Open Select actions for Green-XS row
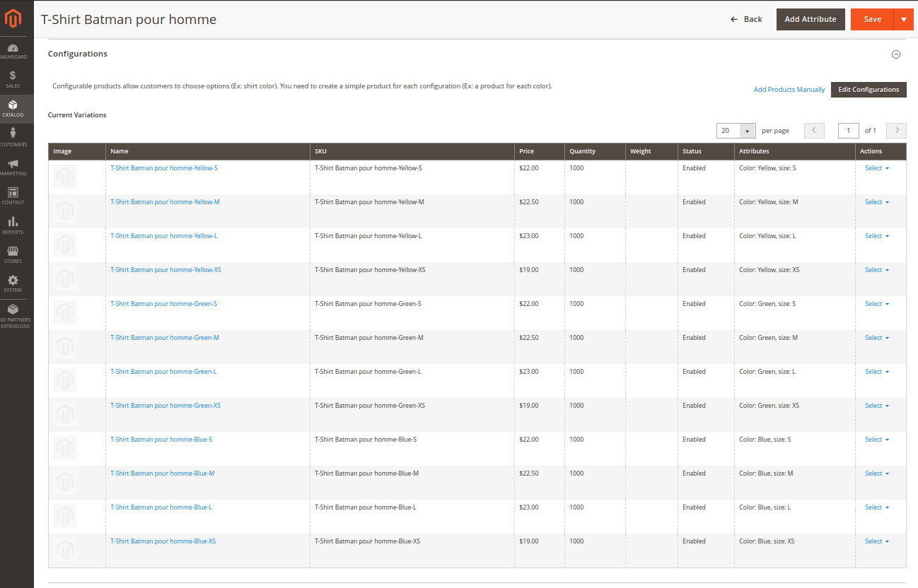Screen dimensions: 918x588 [877, 406]
